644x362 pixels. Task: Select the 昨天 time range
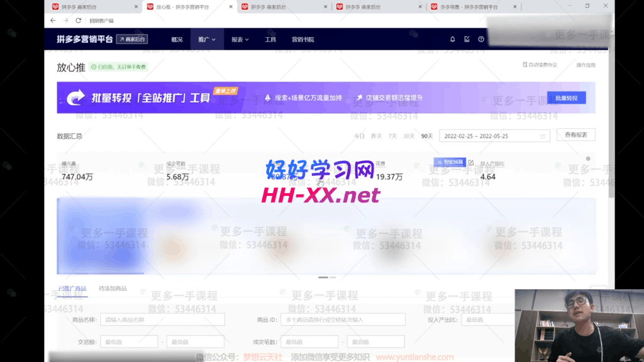377,136
